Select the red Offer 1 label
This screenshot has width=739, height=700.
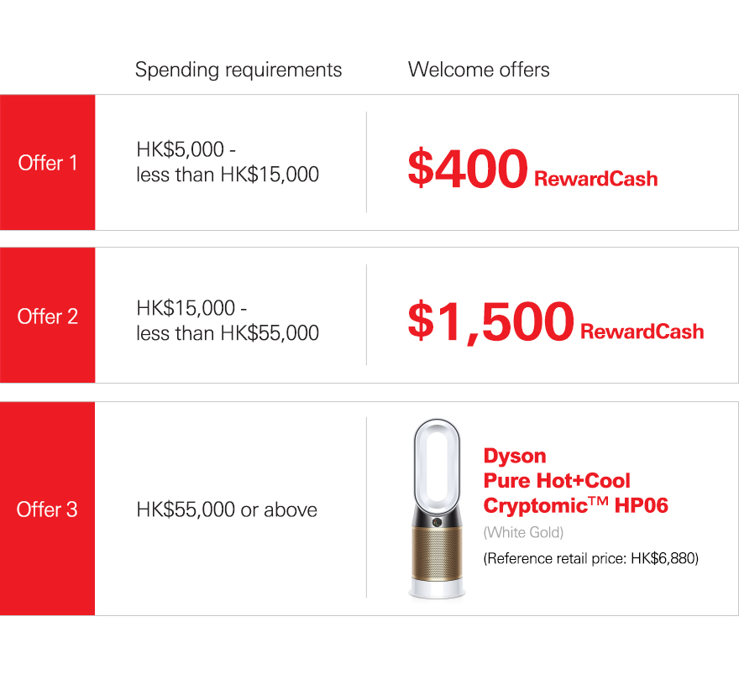(47, 163)
